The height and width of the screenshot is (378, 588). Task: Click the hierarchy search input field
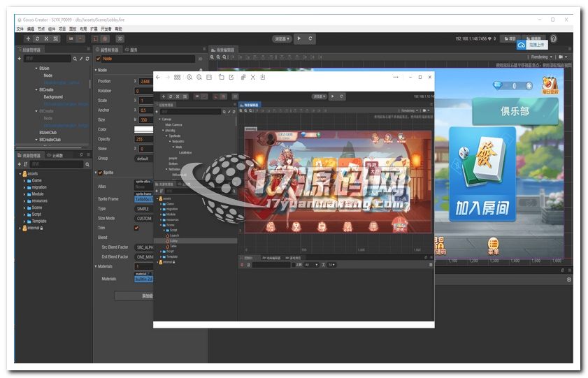click(48, 59)
